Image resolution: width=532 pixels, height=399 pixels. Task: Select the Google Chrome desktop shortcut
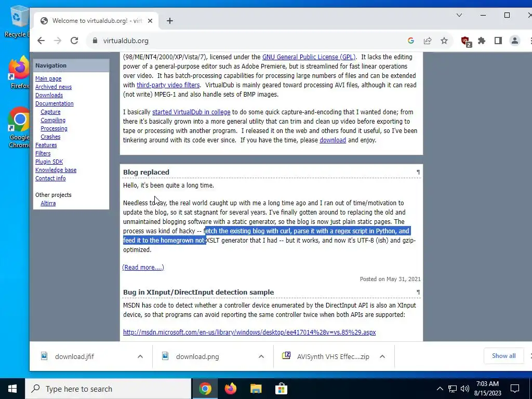coord(19,128)
